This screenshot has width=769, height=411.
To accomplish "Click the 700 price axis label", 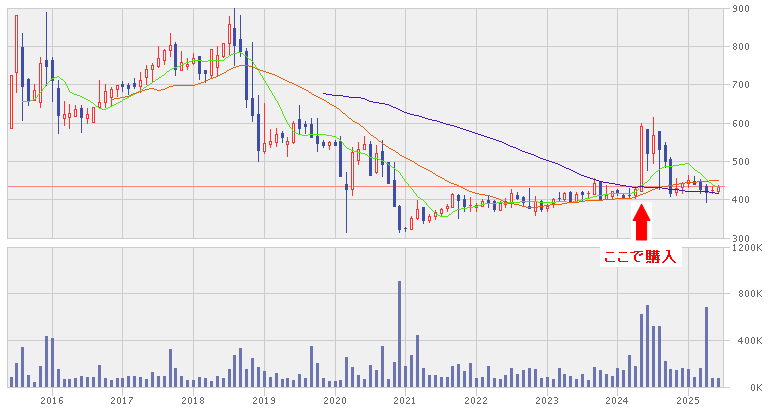I will 741,85.
